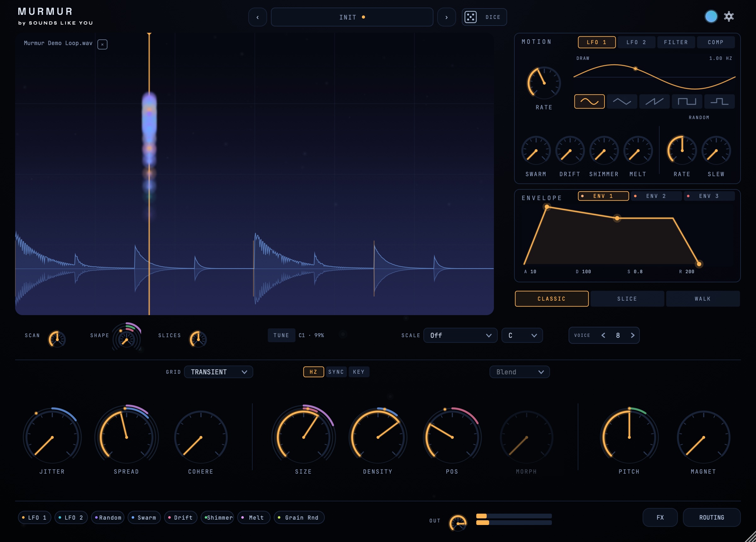Click the Jitter knob

point(52,437)
